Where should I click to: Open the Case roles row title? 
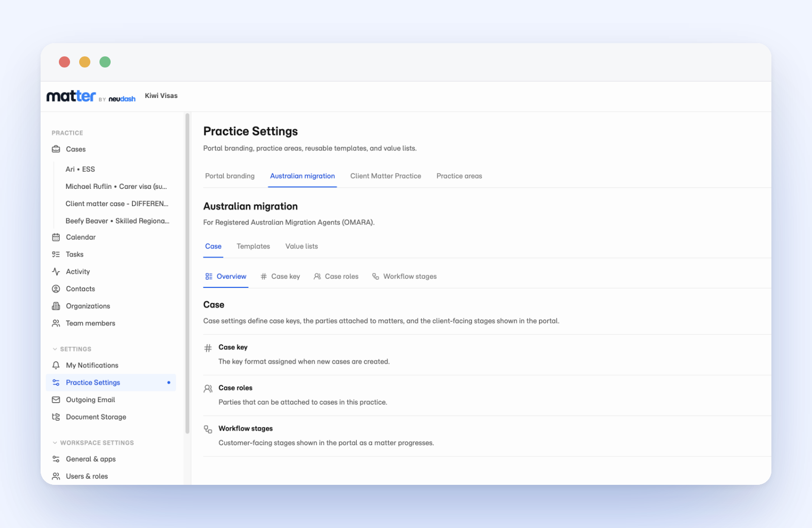pos(235,388)
